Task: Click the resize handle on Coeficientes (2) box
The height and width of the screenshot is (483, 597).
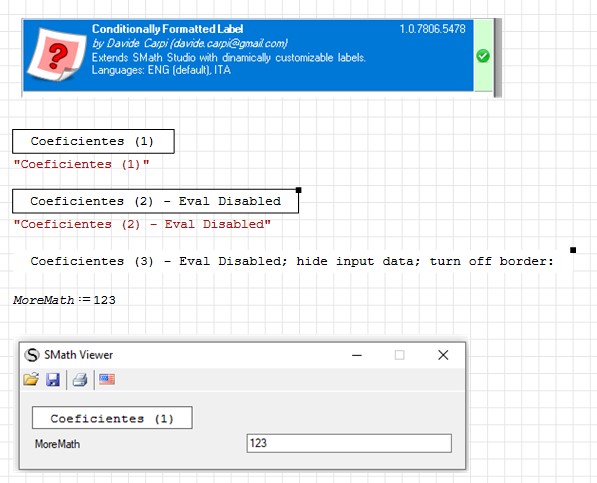Action: 298,190
